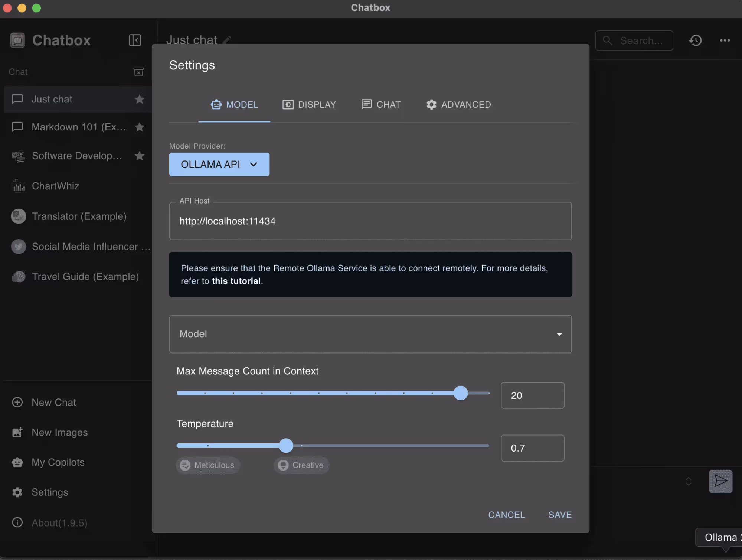Viewport: 742px width, 560px height.
Task: Expand the Model dropdown
Action: (x=370, y=334)
